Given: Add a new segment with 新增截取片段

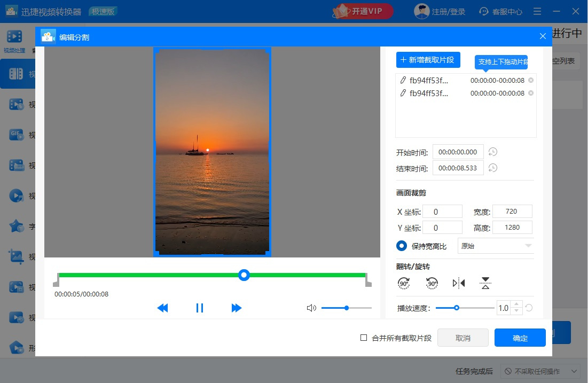Looking at the screenshot, I should pyautogui.click(x=427, y=59).
